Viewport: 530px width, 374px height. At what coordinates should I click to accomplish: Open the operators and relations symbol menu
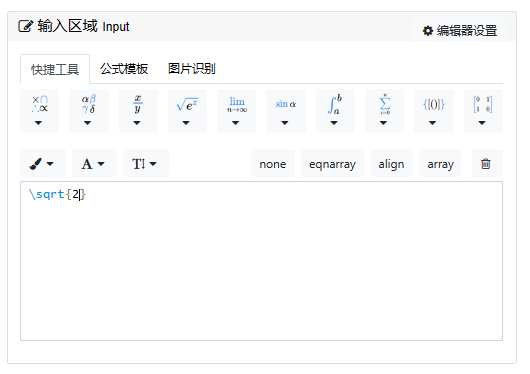[40, 111]
